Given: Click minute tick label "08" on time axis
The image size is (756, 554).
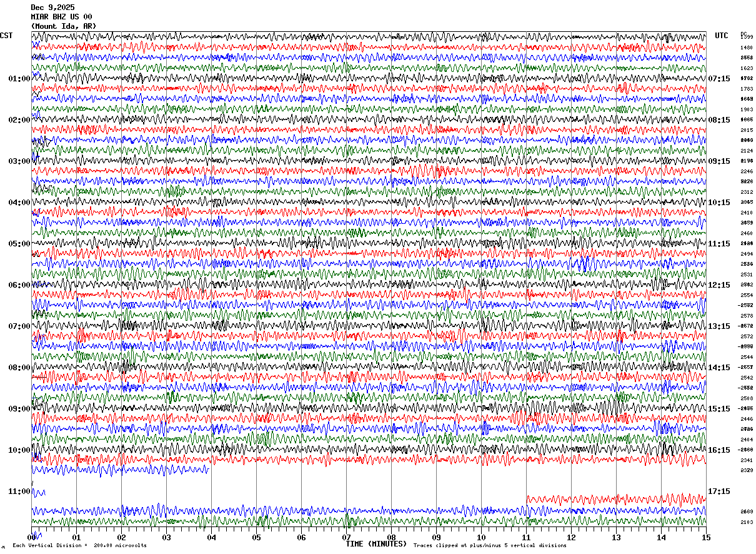Looking at the screenshot, I should pos(391,537).
